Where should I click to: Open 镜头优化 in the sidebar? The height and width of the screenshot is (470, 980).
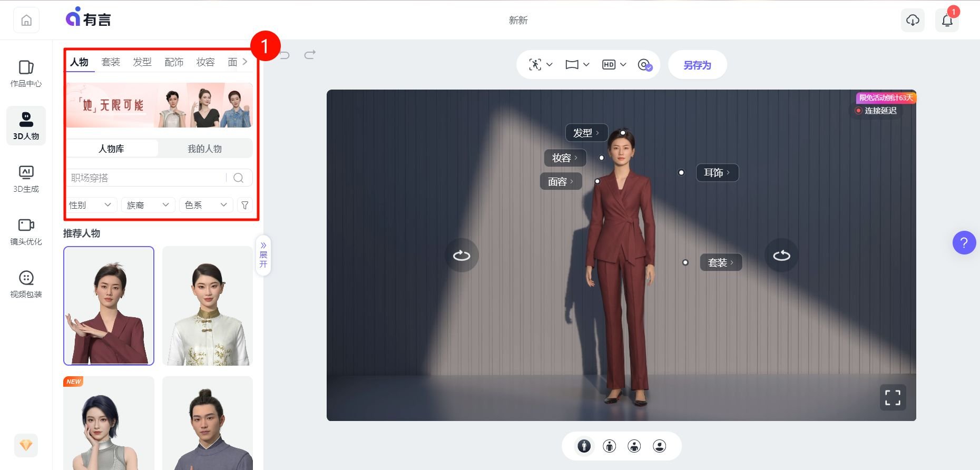pyautogui.click(x=26, y=231)
